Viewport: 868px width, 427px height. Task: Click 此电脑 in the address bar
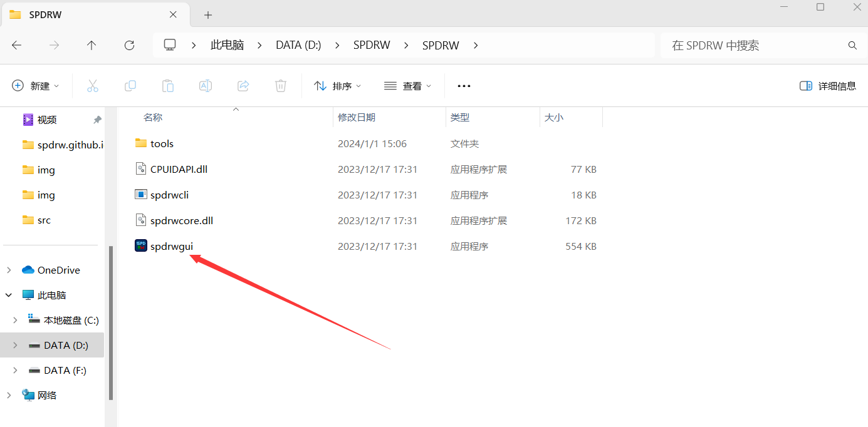(x=227, y=45)
